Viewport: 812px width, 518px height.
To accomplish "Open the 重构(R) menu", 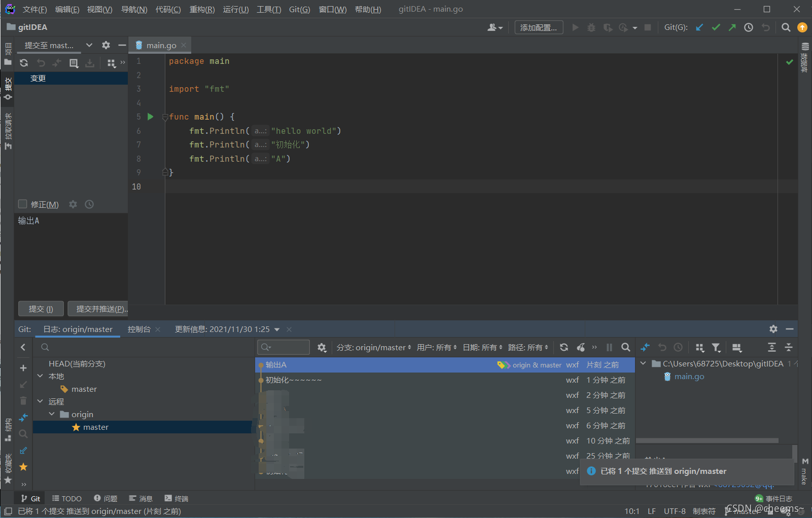I will [202, 9].
